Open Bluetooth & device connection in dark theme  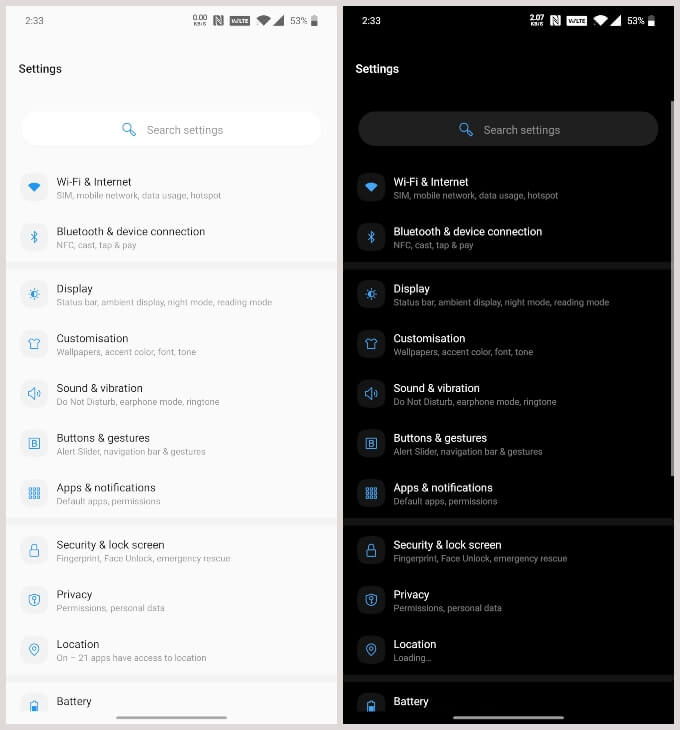point(508,237)
